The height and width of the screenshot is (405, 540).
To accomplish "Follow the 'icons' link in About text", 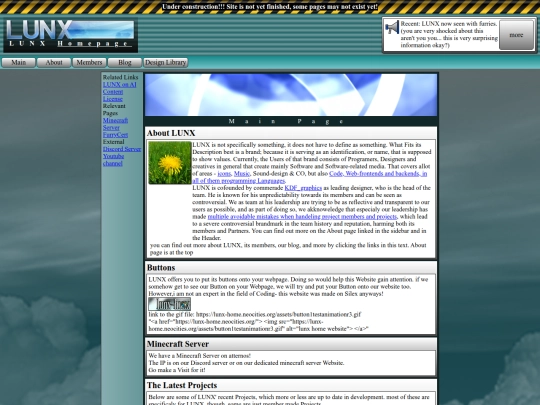I will pos(224,174).
